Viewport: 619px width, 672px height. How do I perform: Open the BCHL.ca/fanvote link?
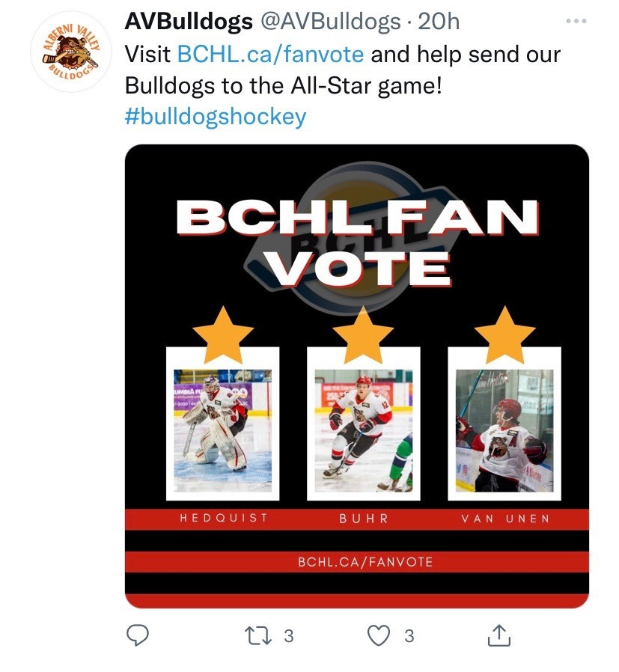270,55
